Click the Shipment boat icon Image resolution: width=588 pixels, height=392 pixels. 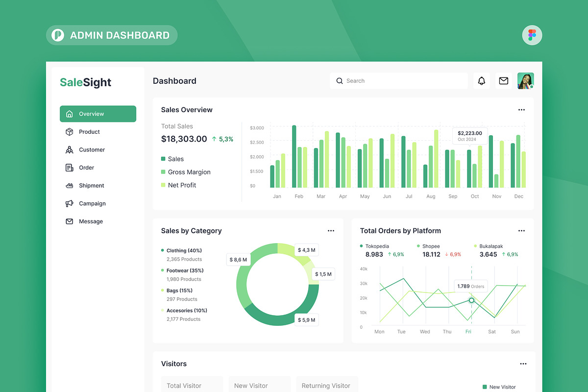click(x=69, y=186)
